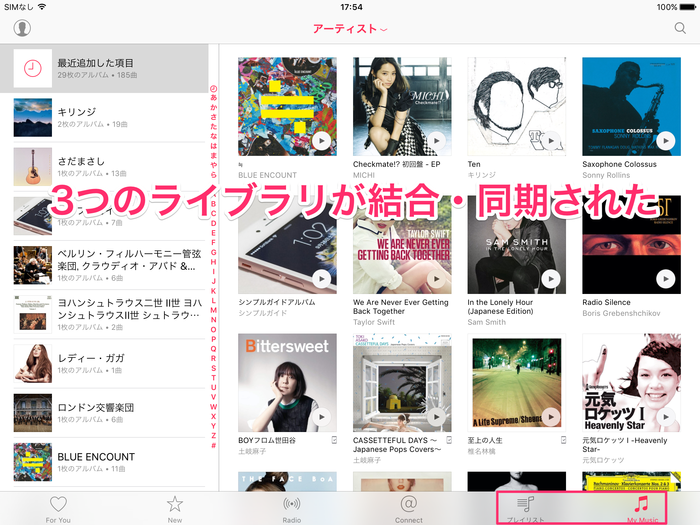Switch to the プレイリスト tab
Image resolution: width=700 pixels, height=525 pixels.
525,509
